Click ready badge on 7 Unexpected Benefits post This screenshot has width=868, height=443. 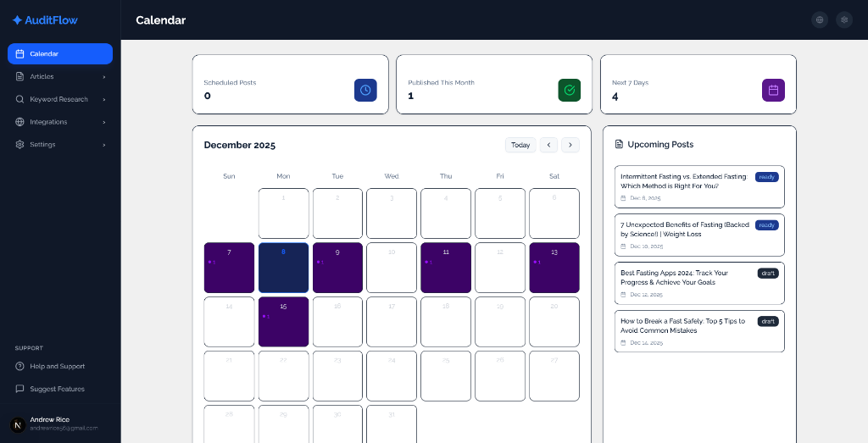point(766,225)
